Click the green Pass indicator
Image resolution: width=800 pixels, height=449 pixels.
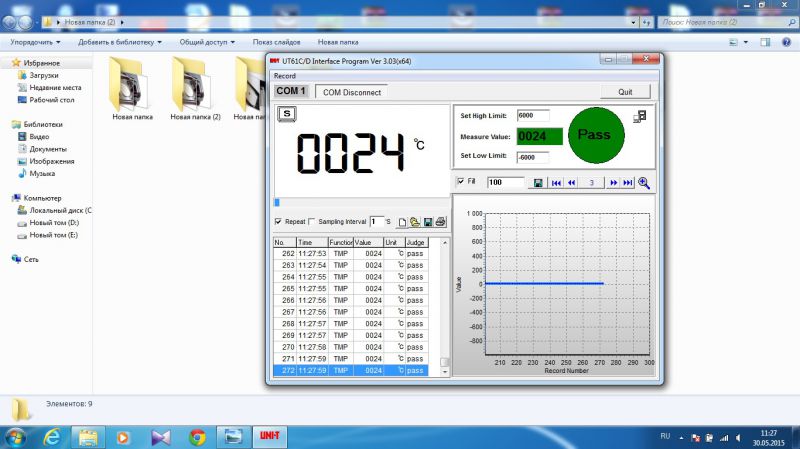click(596, 135)
